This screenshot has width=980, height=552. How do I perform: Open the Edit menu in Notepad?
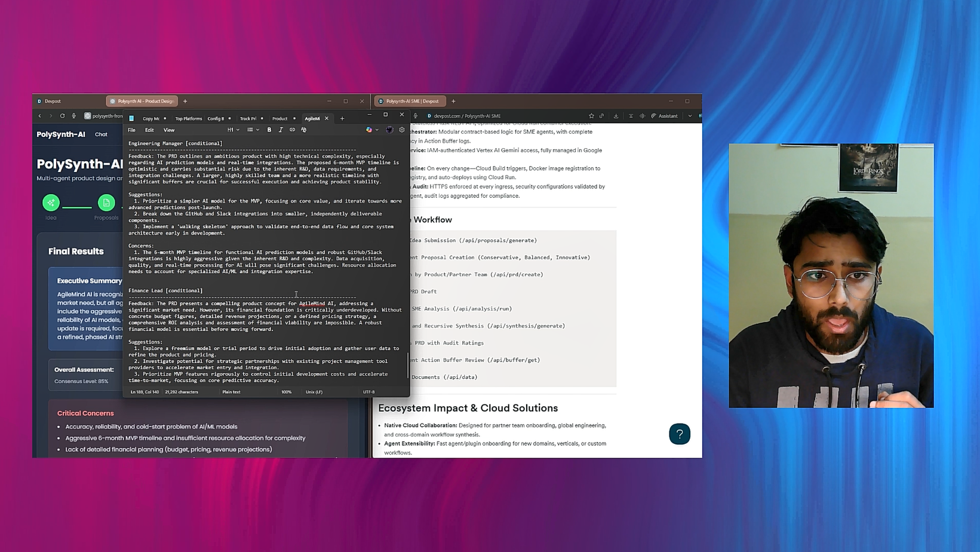(x=149, y=130)
